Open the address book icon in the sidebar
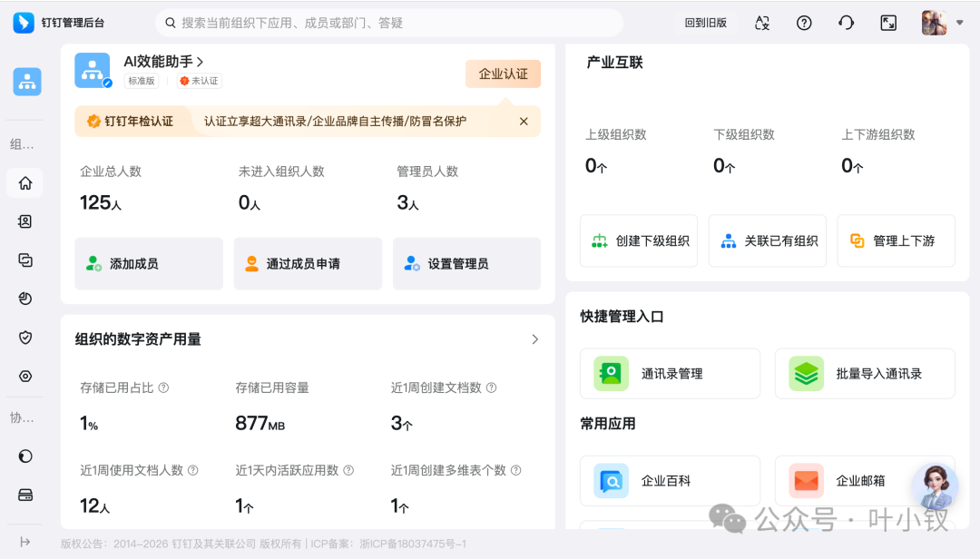This screenshot has height=559, width=980. [25, 221]
